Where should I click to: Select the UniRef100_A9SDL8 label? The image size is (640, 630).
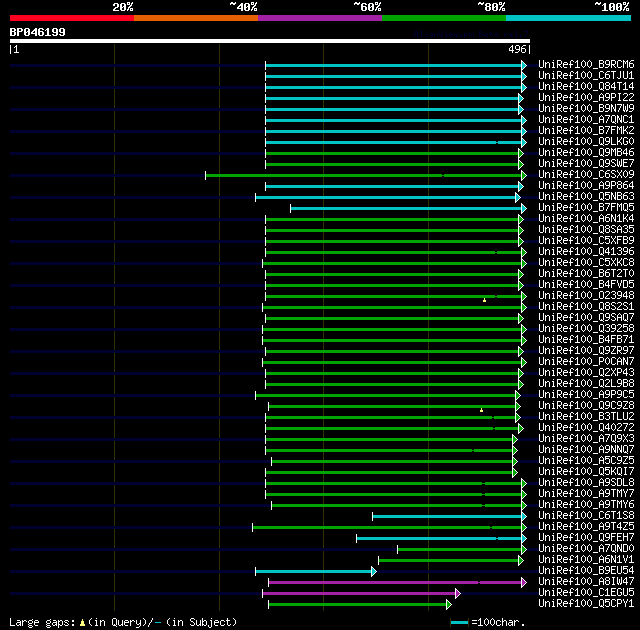pyautogui.click(x=586, y=483)
